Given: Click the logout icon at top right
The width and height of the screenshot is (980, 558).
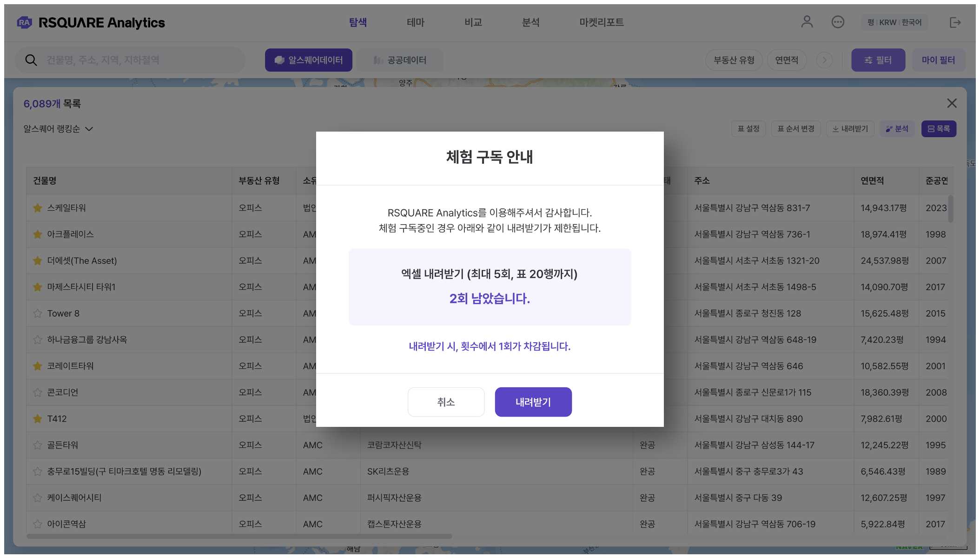Looking at the screenshot, I should tap(955, 22).
